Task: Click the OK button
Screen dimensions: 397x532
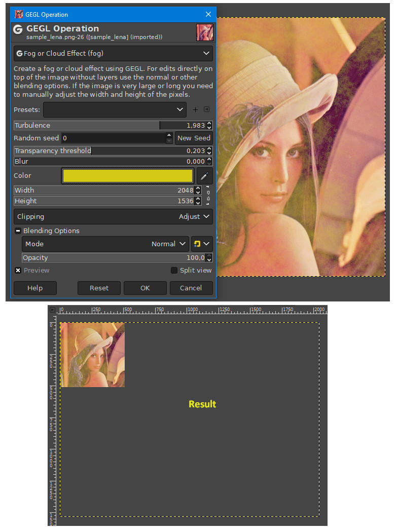Action: 145,288
